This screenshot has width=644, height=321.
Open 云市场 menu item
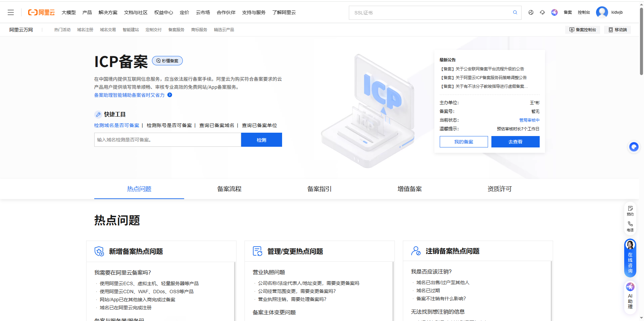pos(203,12)
